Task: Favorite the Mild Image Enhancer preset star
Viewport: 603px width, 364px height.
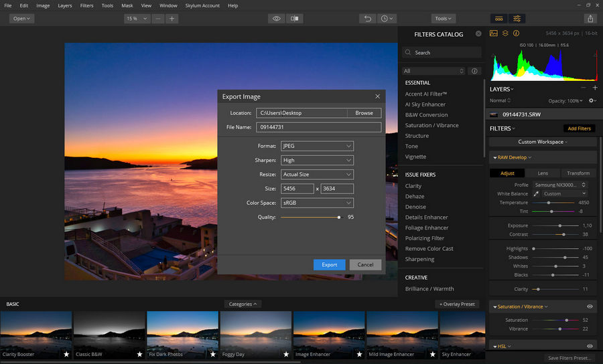Action: [432, 354]
